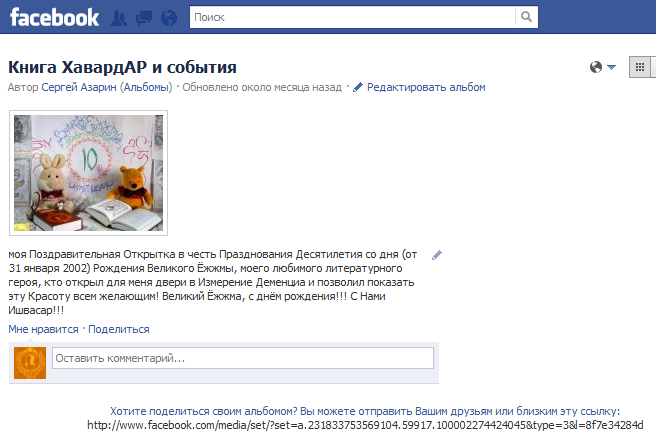Click pencil icon beside Редактировать альбом
This screenshot has height=438, width=656.
click(x=358, y=87)
